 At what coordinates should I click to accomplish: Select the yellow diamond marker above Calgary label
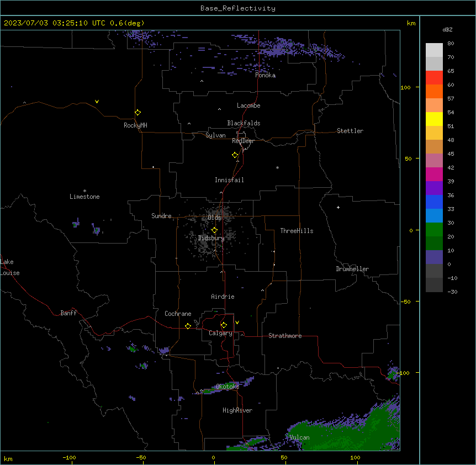[224, 325]
